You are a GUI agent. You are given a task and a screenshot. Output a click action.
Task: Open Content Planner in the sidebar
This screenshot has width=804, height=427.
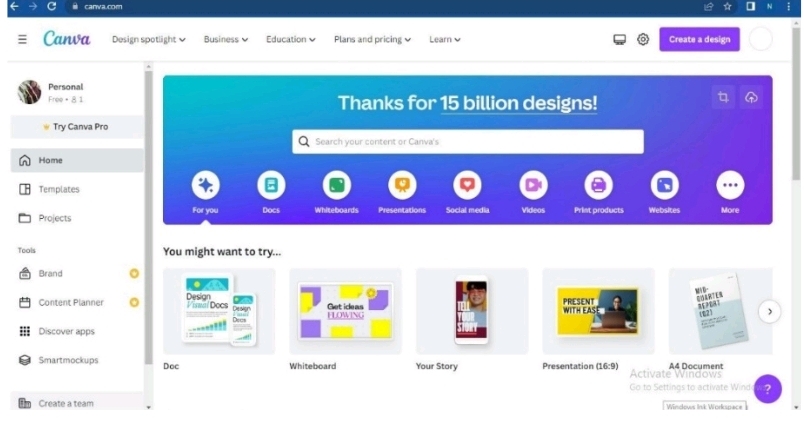coord(77,302)
